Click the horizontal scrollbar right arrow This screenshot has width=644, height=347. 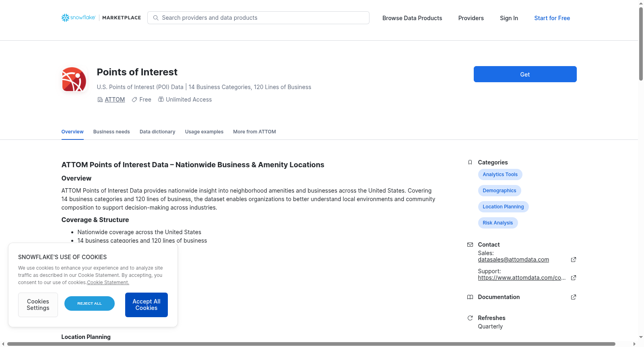[x=635, y=344]
